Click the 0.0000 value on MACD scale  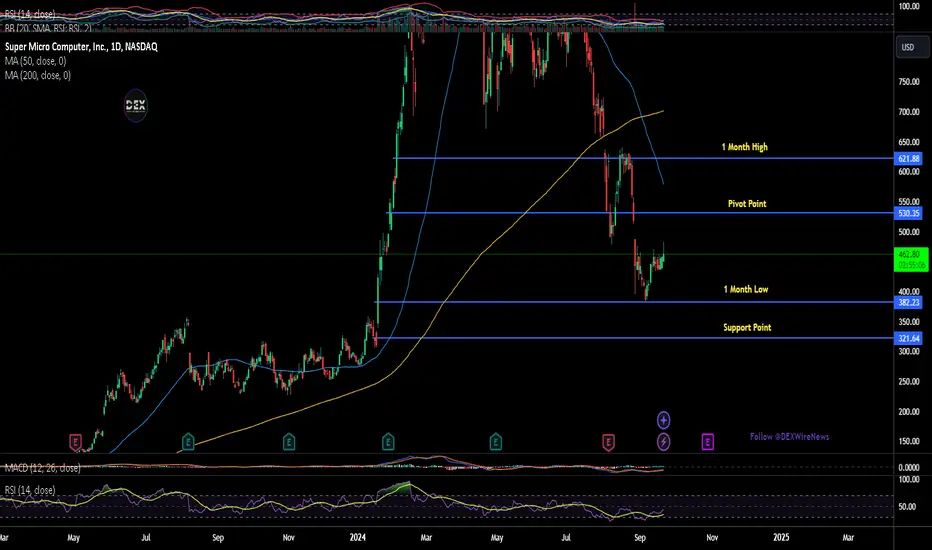[x=909, y=468]
